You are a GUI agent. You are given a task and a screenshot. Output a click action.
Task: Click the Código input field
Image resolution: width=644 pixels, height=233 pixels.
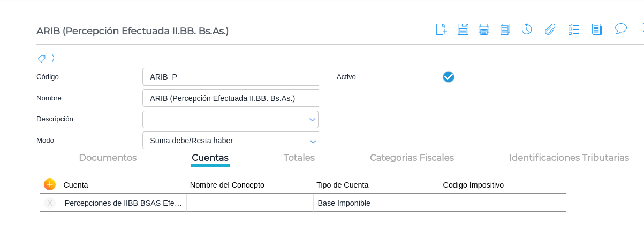pos(230,77)
